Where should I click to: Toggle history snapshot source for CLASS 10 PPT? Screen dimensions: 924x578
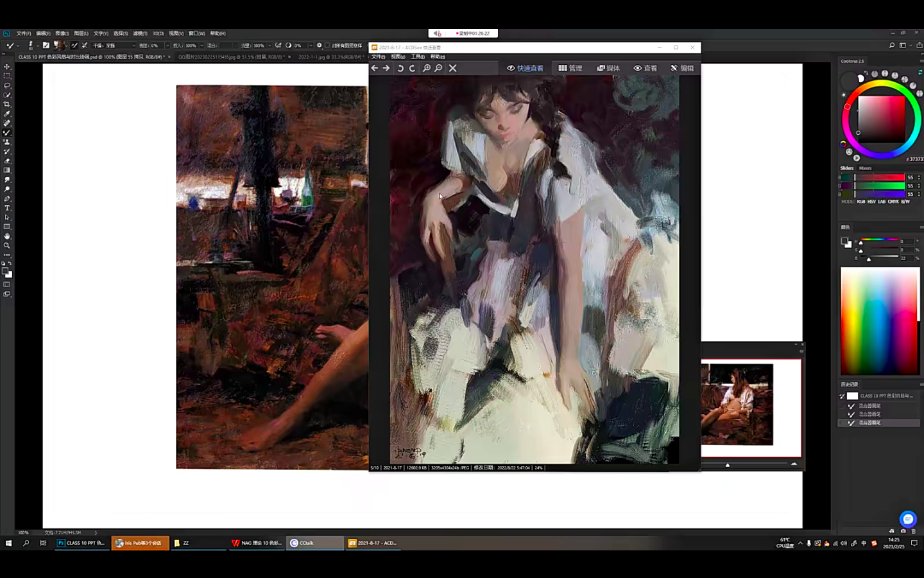click(843, 396)
